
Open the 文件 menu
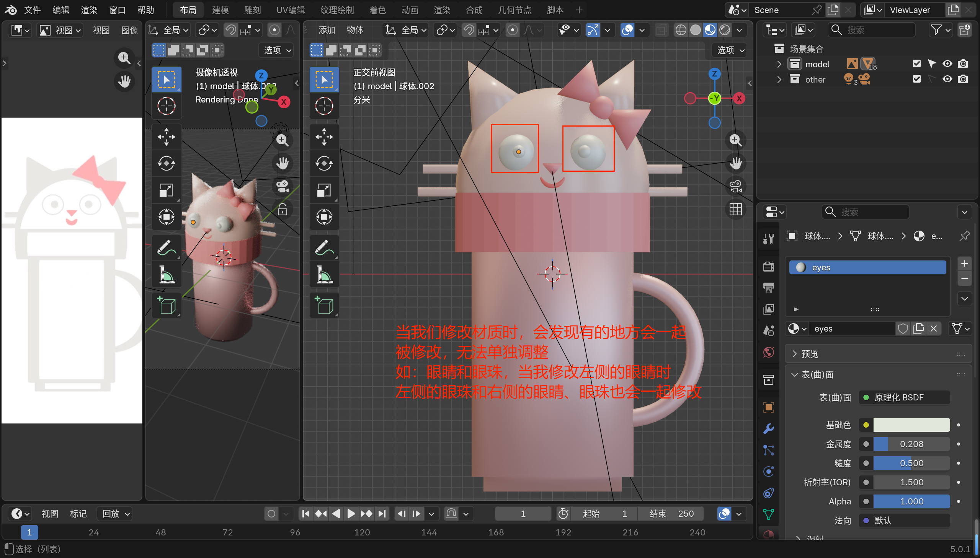click(32, 10)
